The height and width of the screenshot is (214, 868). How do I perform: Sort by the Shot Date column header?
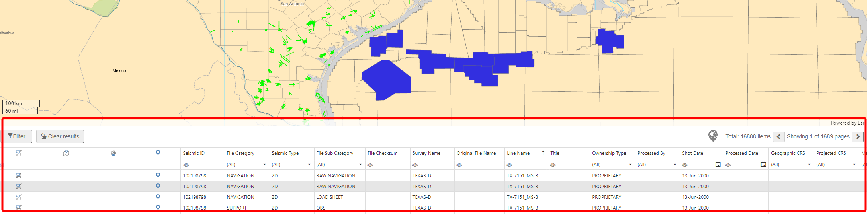click(x=692, y=153)
